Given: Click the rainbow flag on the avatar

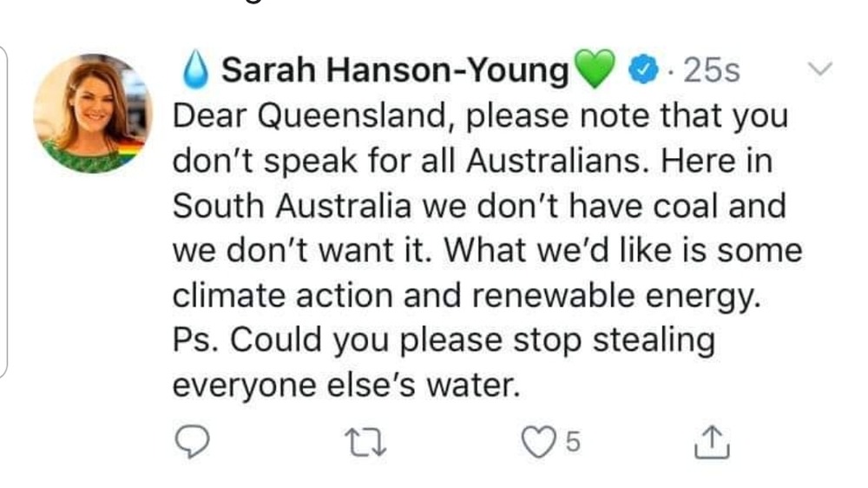Looking at the screenshot, I should coord(132,146).
